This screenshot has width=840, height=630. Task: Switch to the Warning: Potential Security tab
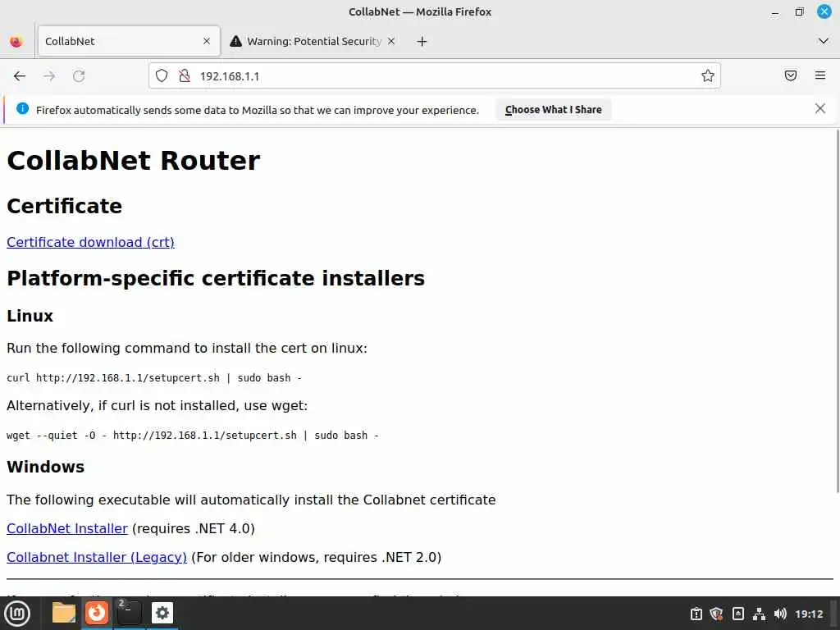point(313,41)
